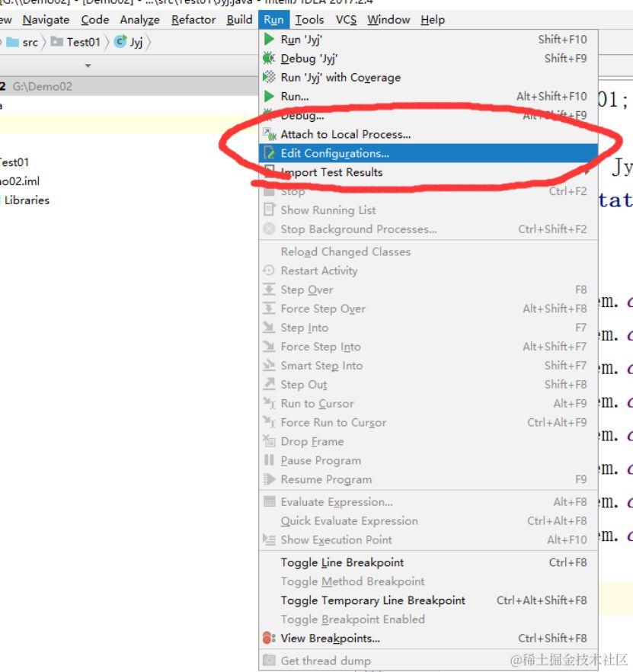Open the Refactor menu
This screenshot has height=672, width=633.
[x=193, y=20]
